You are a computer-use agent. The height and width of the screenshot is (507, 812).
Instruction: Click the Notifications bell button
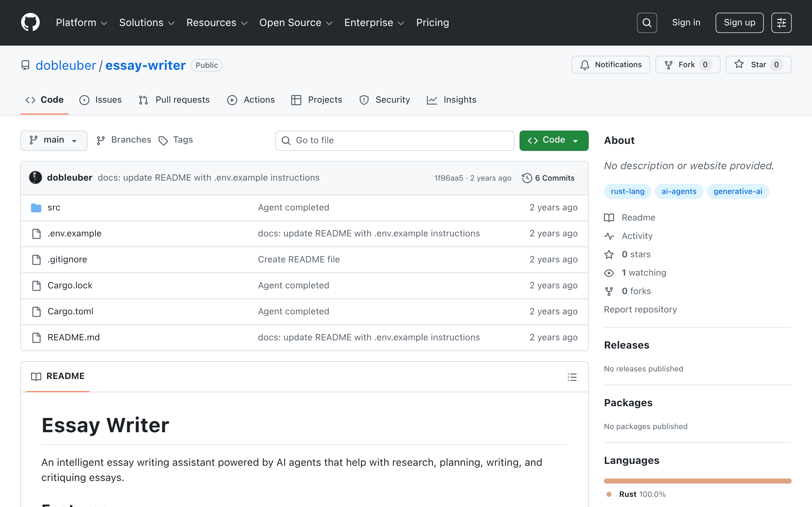click(611, 65)
